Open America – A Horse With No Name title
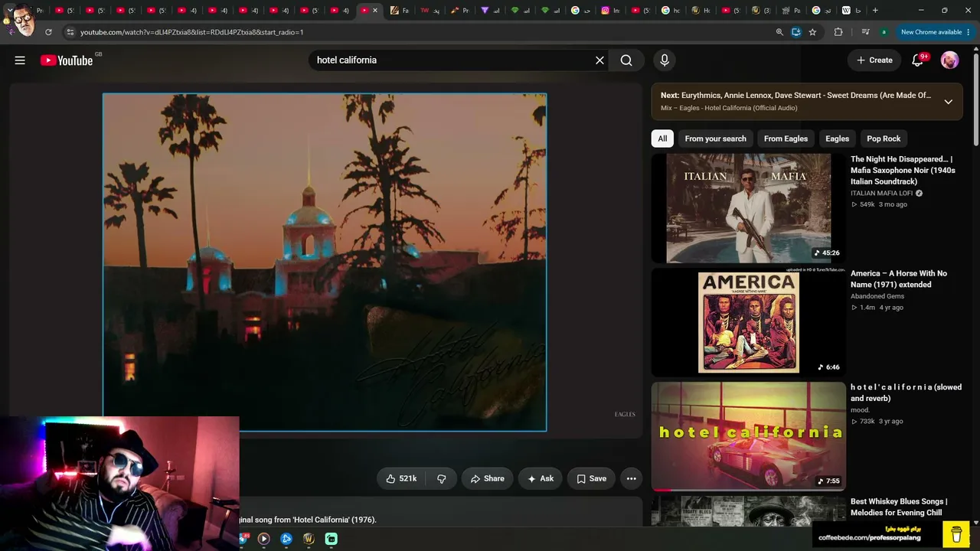980x551 pixels. (899, 279)
